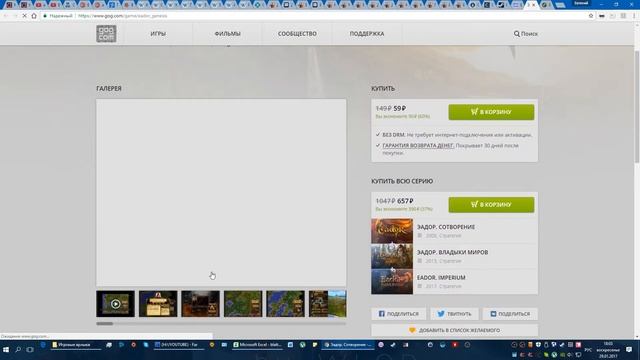The image size is (640, 360).
Task: Open Windows taskbar search
Action: point(18,350)
